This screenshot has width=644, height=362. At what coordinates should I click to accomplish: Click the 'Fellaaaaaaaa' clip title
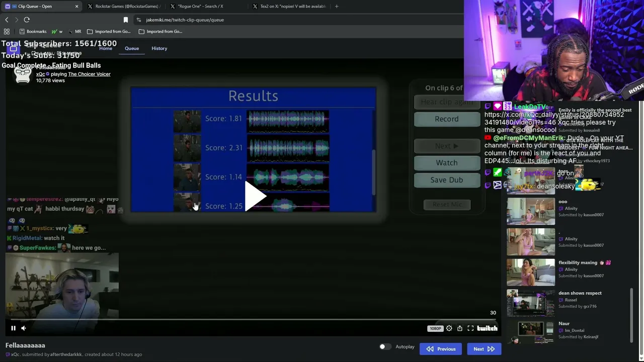point(25,345)
